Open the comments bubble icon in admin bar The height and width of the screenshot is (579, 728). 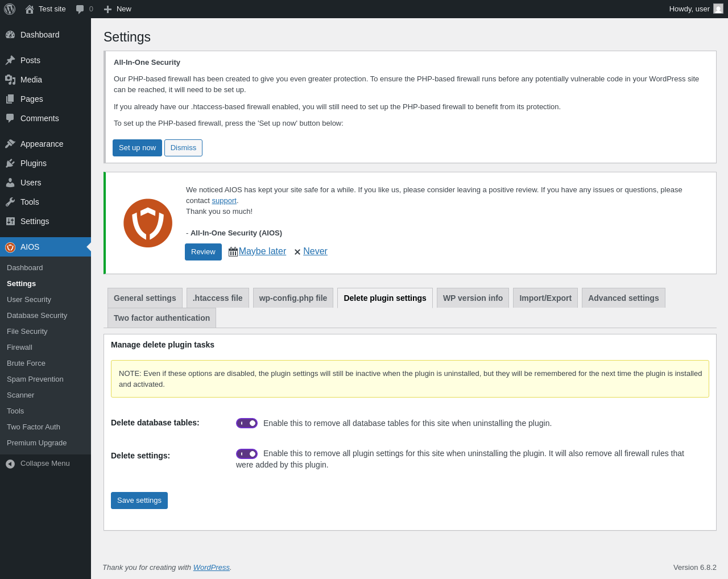point(80,9)
